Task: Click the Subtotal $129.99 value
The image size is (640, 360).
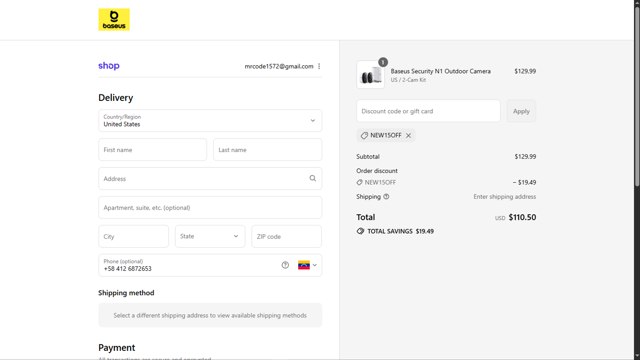Action: (x=525, y=157)
